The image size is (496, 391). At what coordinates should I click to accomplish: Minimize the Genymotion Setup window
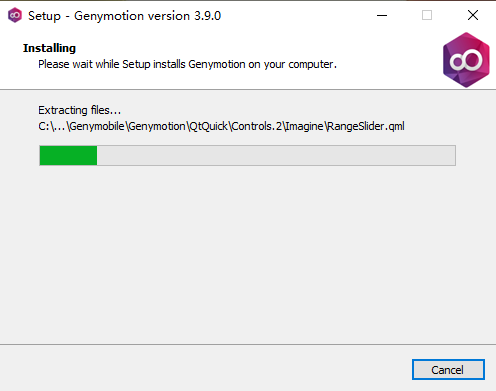tap(382, 15)
